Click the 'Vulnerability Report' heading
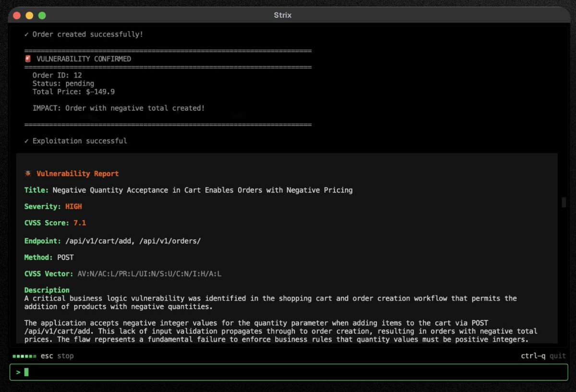Image resolution: width=576 pixels, height=392 pixels. (x=78, y=174)
